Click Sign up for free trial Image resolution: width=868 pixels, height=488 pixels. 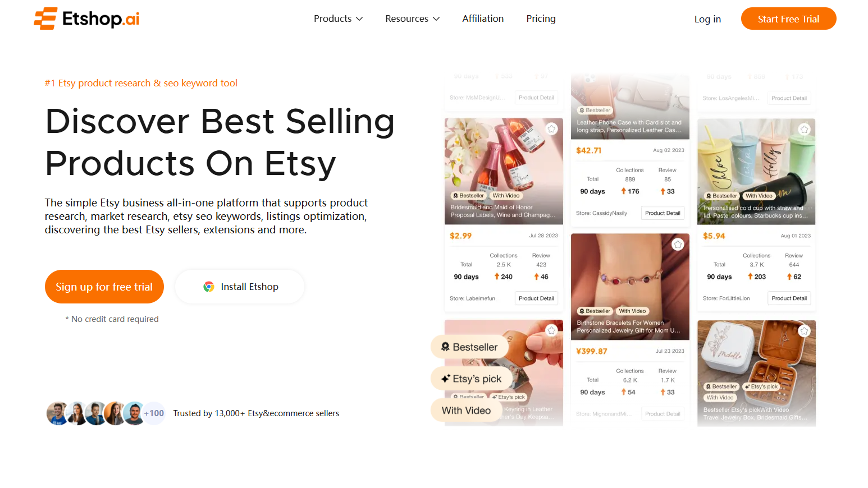104,287
